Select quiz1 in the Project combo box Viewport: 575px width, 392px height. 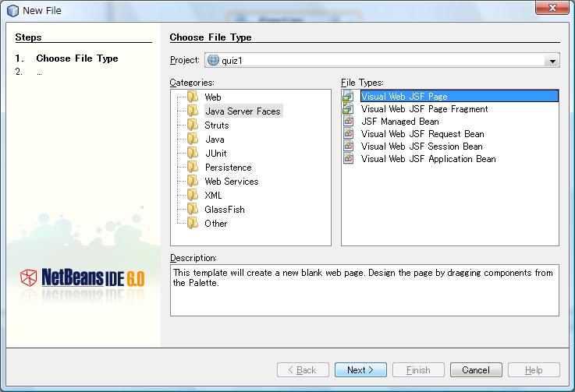(x=374, y=61)
